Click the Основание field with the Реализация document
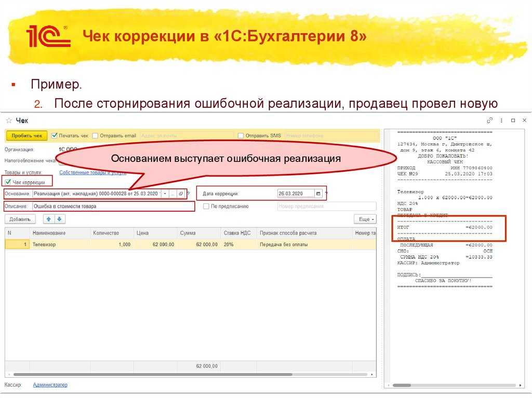532x398 pixels. coord(97,194)
